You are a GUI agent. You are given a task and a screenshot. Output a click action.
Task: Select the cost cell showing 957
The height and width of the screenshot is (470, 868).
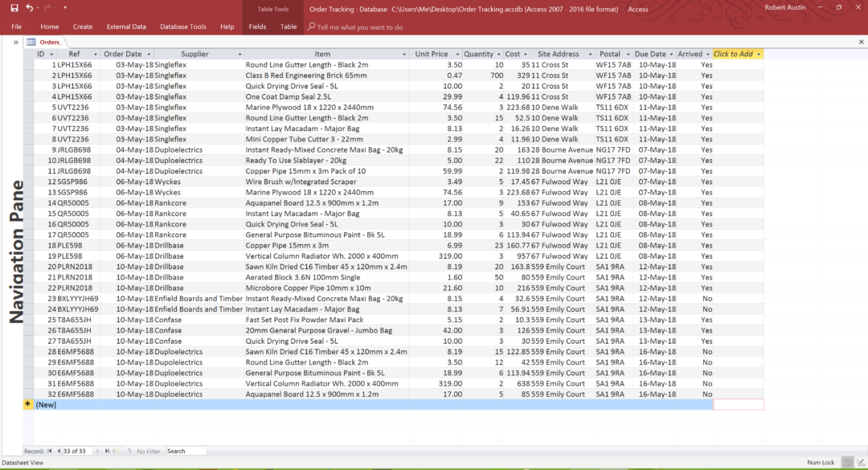(517, 256)
